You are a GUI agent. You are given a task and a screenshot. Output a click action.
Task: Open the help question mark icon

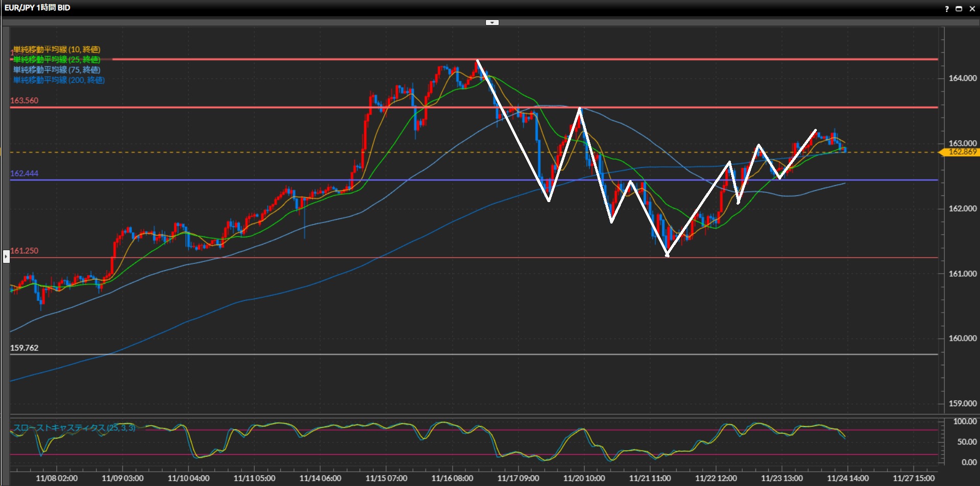(x=946, y=9)
